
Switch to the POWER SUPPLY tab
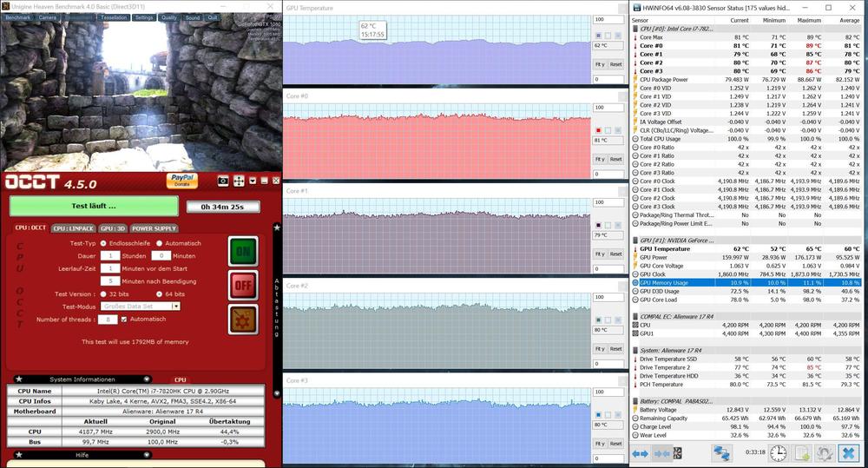153,228
